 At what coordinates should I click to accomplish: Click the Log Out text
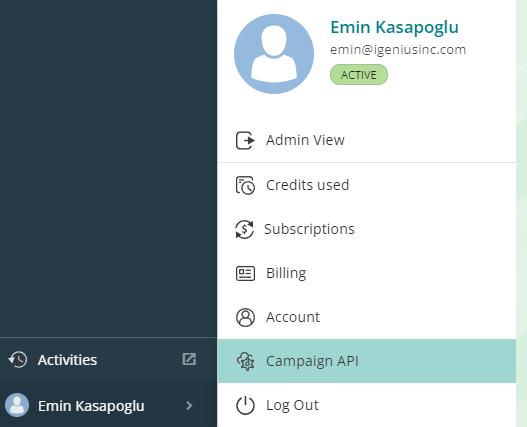pyautogui.click(x=292, y=405)
